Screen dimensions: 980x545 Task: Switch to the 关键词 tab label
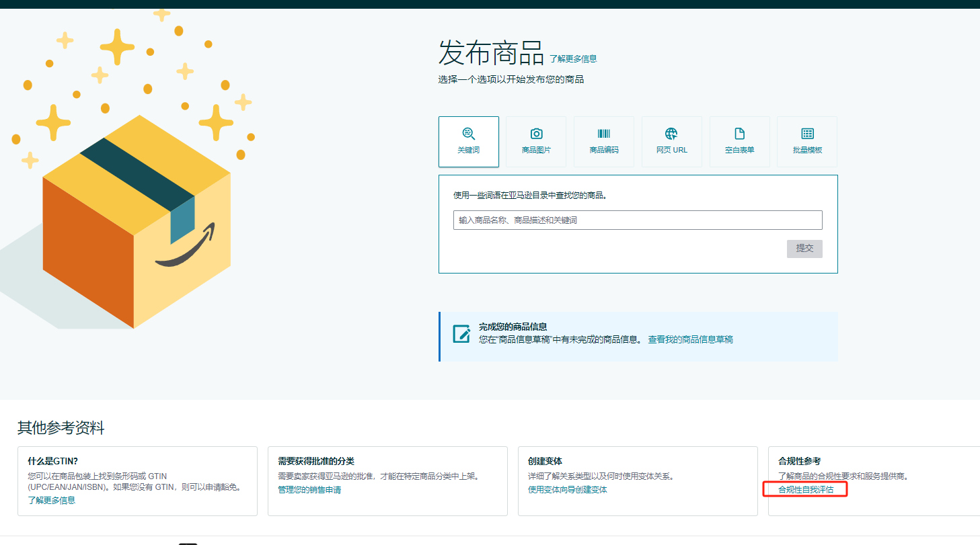click(x=469, y=150)
